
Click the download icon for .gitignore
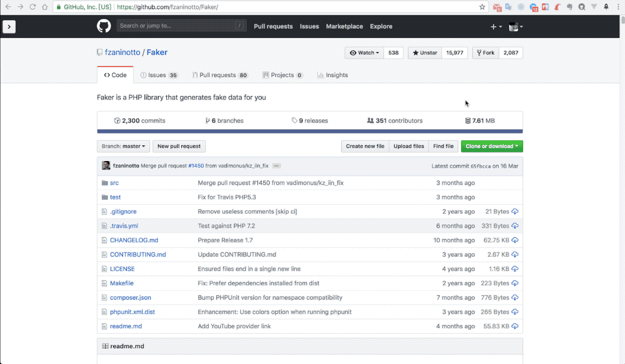tap(515, 211)
